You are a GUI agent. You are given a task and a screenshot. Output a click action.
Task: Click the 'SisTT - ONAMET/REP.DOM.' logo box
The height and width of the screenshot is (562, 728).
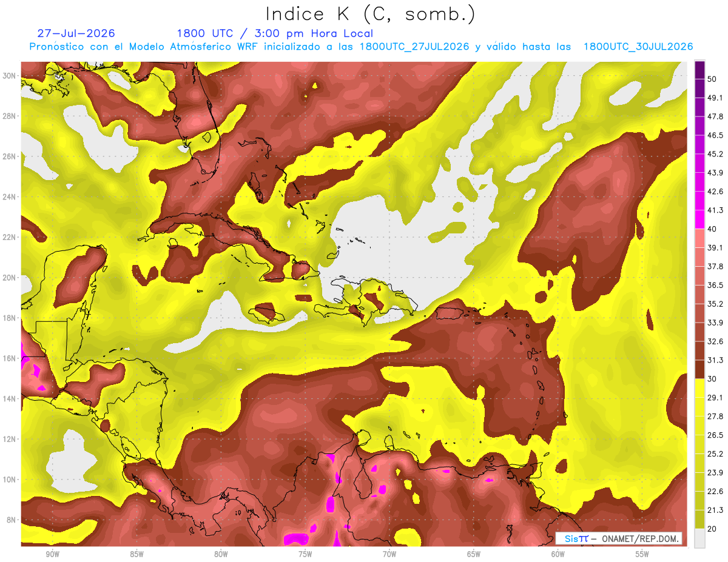click(x=619, y=538)
